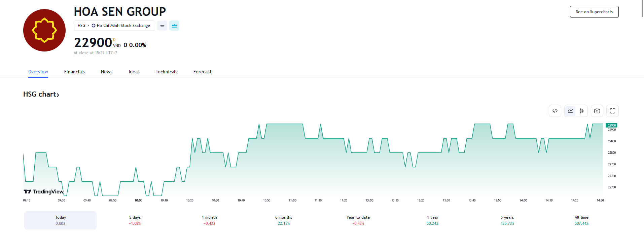Switch to candlestick chart view

point(581,111)
